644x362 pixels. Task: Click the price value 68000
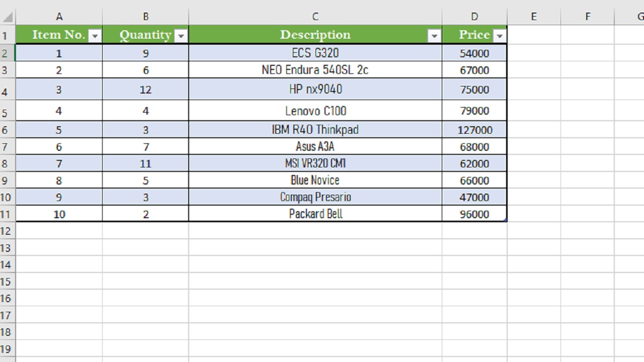point(474,147)
